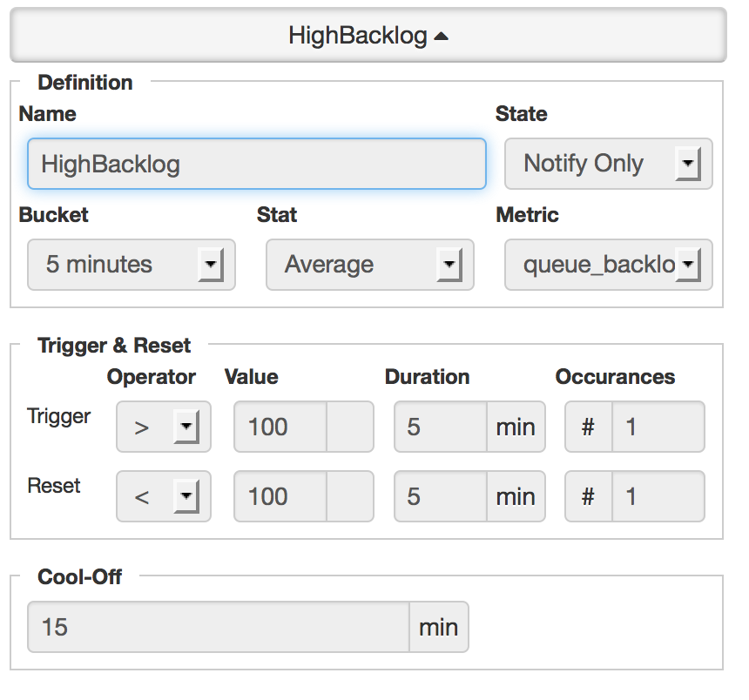749x700 pixels.
Task: Open the Reset operator dropdown
Action: [163, 495]
